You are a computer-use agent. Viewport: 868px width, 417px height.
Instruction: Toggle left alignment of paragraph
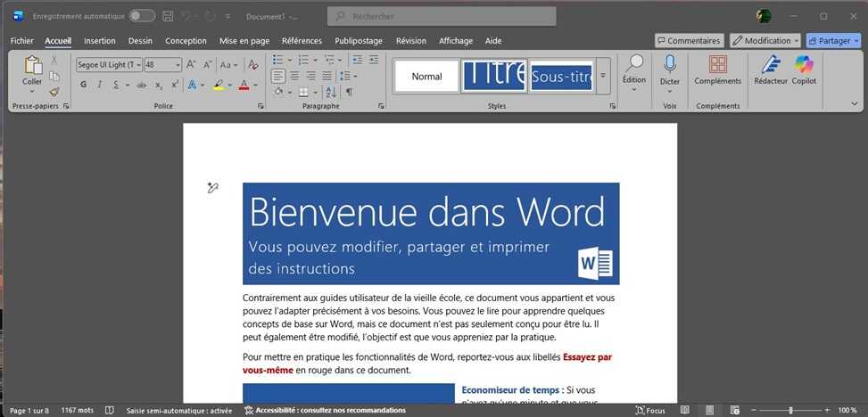point(278,76)
